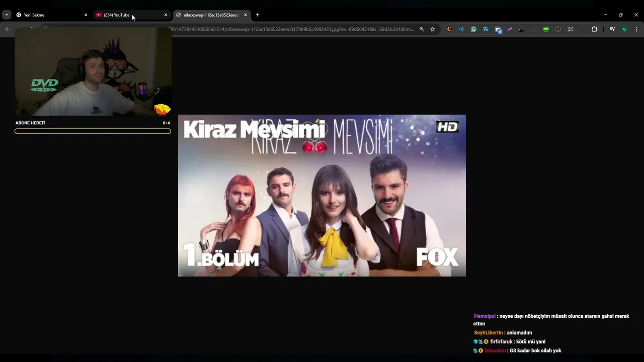Screen dimensions: 644x362
Task: Click the chat message 'anlamadım'
Action: pos(519,333)
